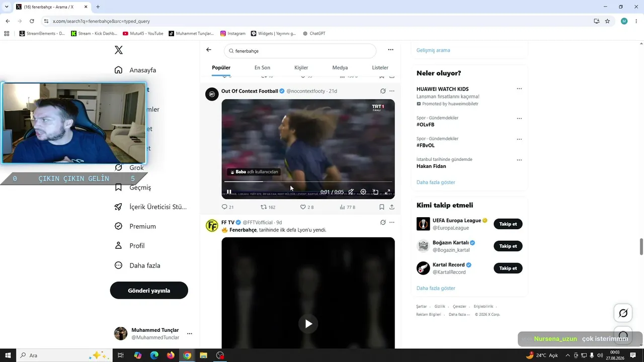644x362 pixels.
Task: Switch to the Medya tab
Action: pyautogui.click(x=340, y=68)
